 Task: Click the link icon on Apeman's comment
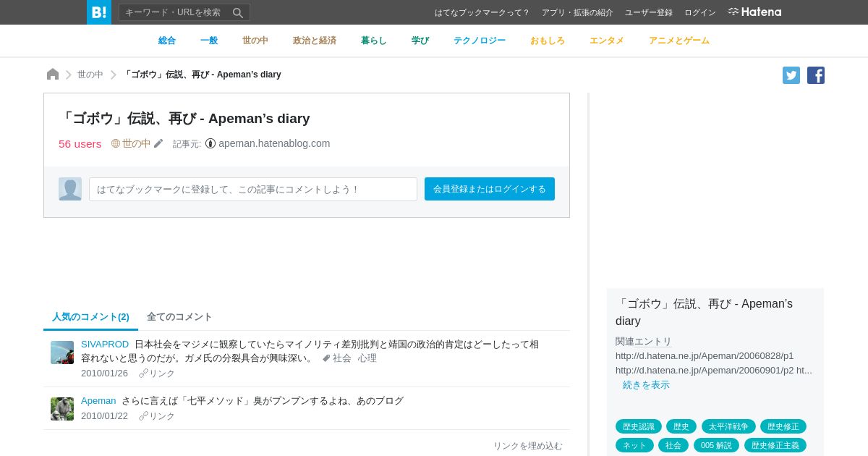pyautogui.click(x=143, y=416)
